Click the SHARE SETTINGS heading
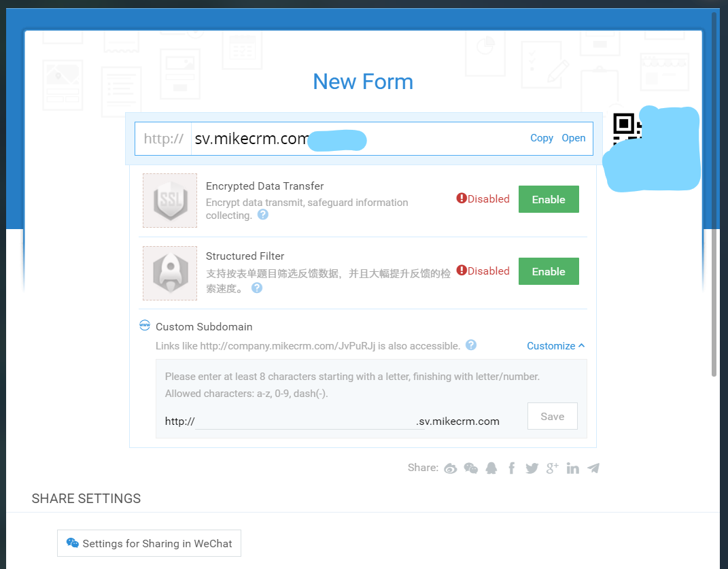The height and width of the screenshot is (569, 728). [86, 498]
